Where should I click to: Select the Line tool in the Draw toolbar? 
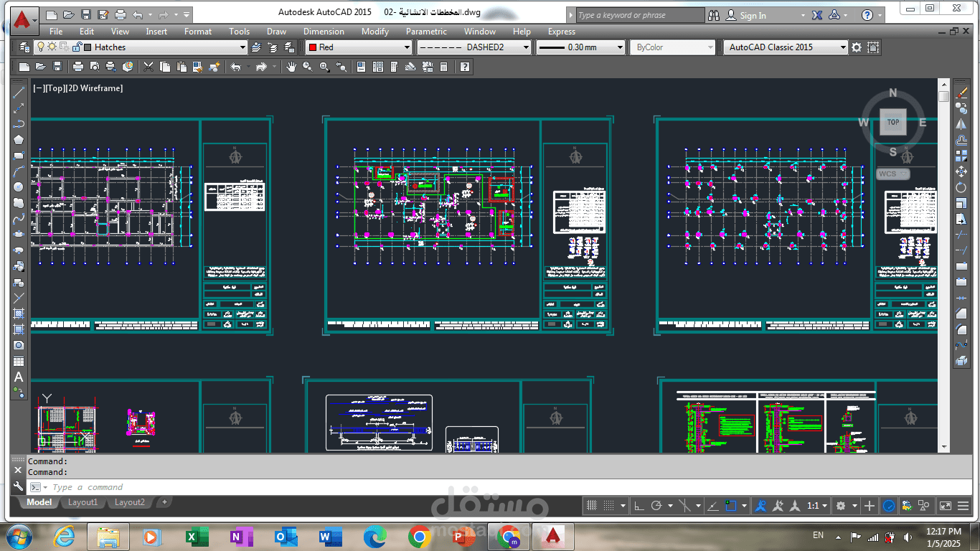pos(19,93)
